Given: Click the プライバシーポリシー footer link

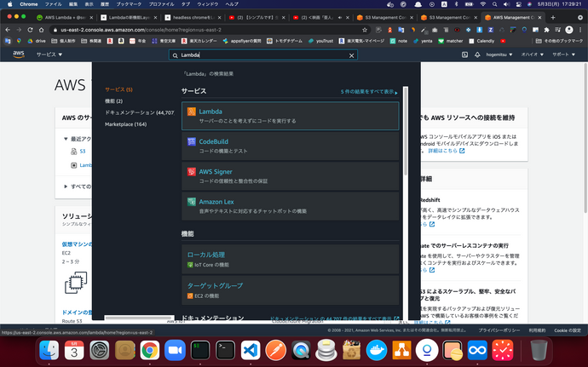Looking at the screenshot, I should pyautogui.click(x=499, y=330).
